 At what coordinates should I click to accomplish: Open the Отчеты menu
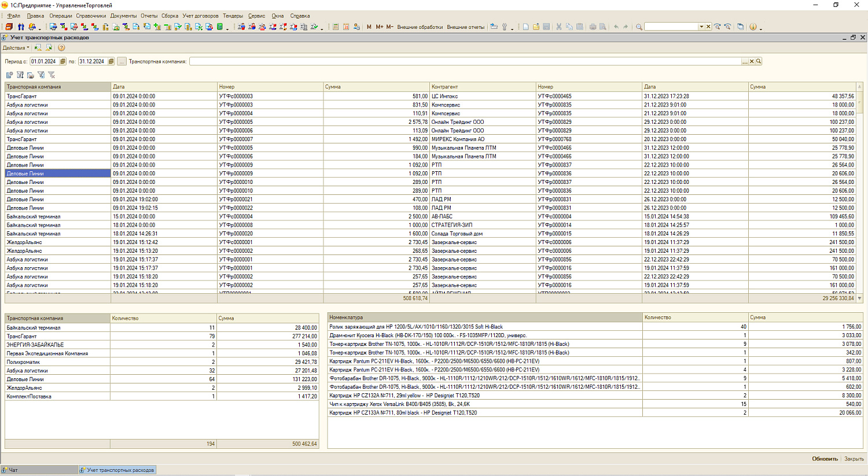[149, 16]
